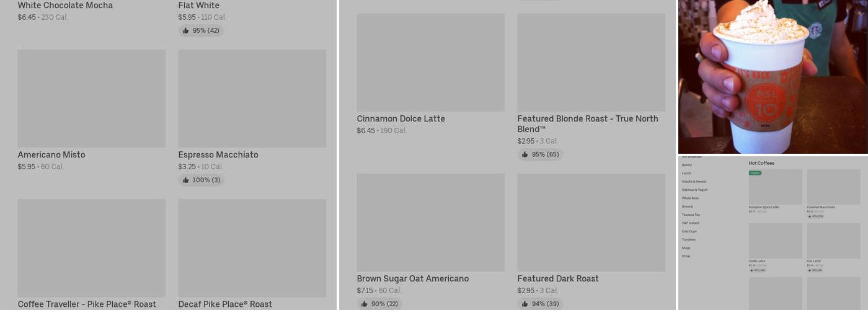The image size is (868, 310).
Task: Select the green Popular badge on Pumpkin Spice Latte
Action: (x=755, y=173)
